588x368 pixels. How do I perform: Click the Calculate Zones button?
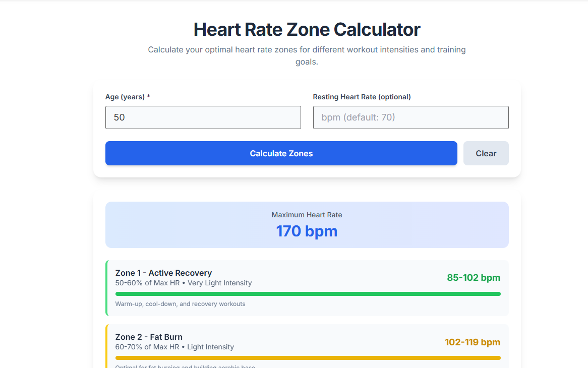click(281, 153)
